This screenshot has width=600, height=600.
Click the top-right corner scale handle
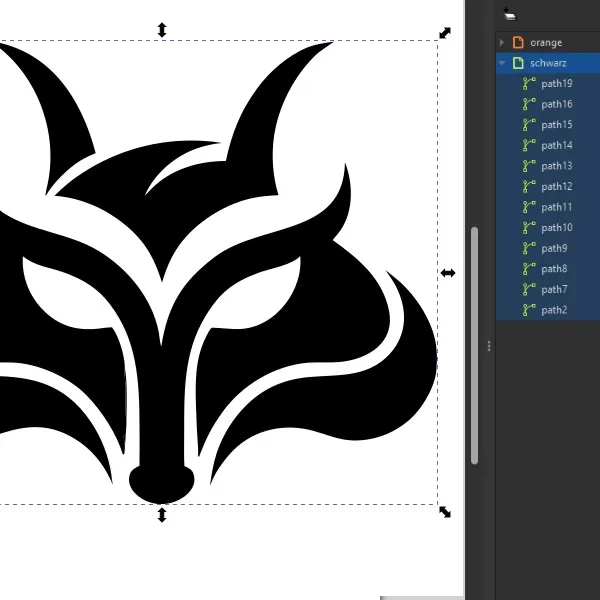[x=445, y=33]
